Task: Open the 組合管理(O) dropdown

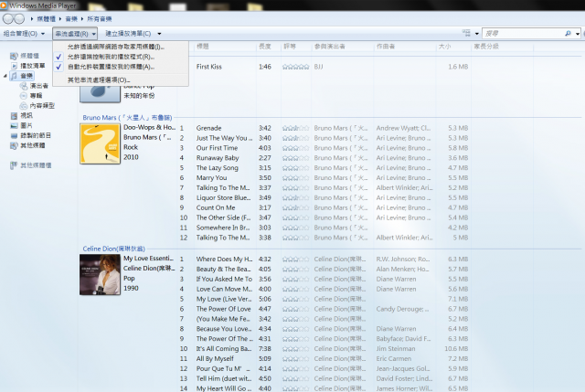Action: click(24, 34)
